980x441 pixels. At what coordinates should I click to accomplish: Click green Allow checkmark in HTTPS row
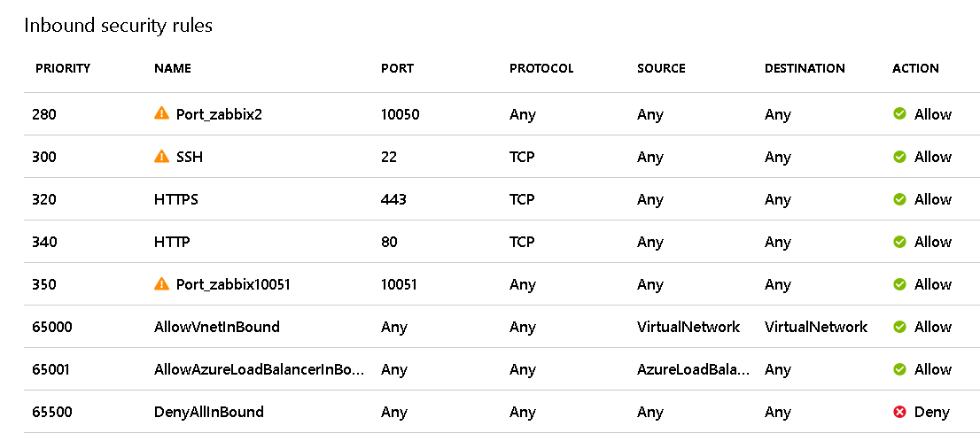[x=900, y=199]
